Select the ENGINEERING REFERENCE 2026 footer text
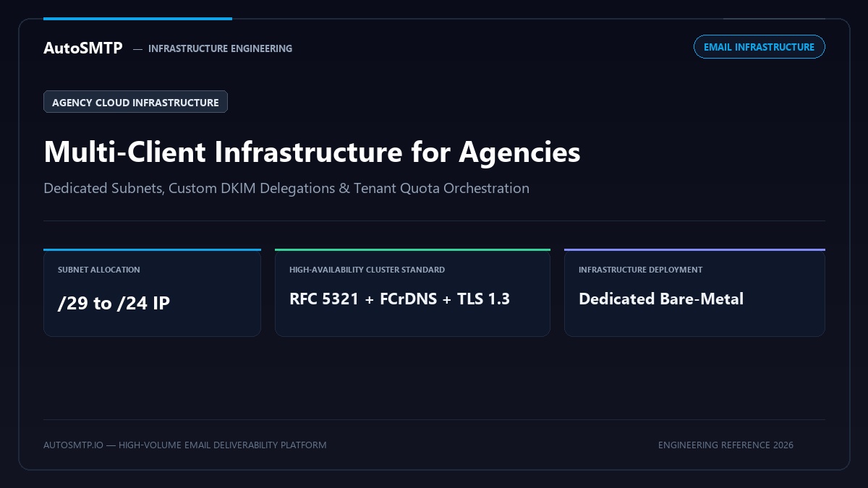The image size is (868, 488). tap(726, 445)
